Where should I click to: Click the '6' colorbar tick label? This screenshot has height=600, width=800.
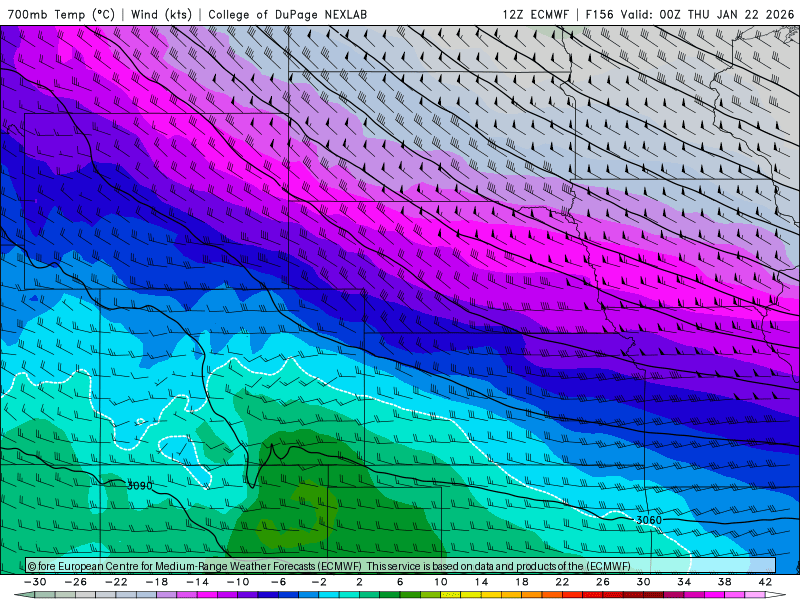click(x=400, y=582)
